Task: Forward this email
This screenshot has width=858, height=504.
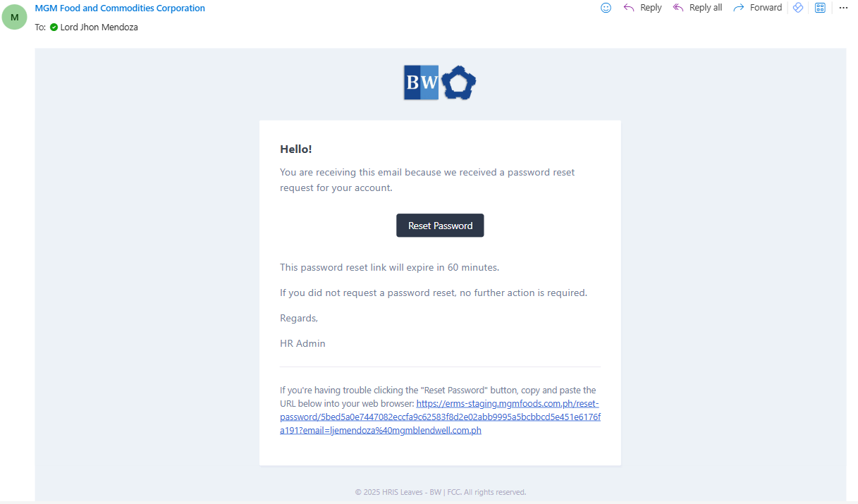Action: coord(758,8)
